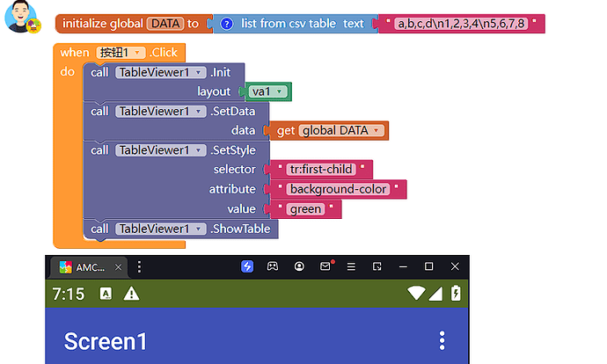The width and height of the screenshot is (607, 364).
Task: Open the 按钮1 component dropdown
Action: (x=121, y=53)
